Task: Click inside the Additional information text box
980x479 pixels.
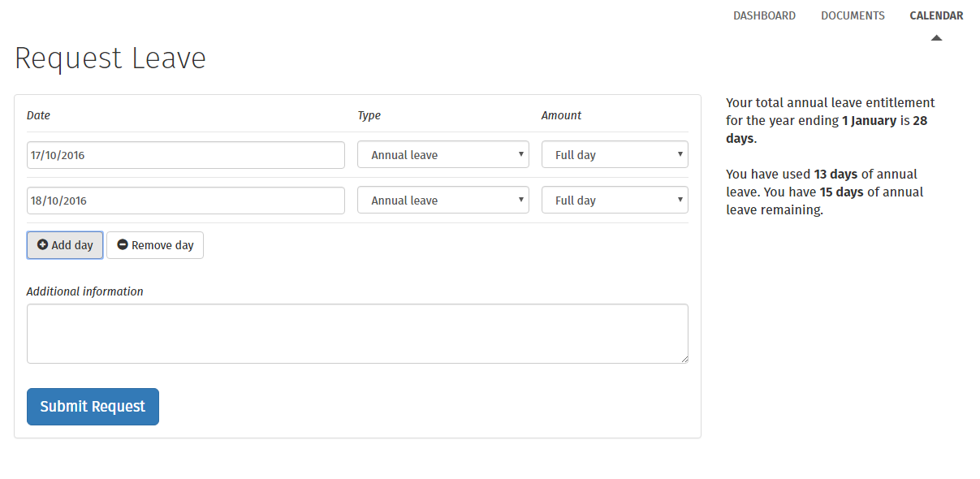Action: point(357,333)
